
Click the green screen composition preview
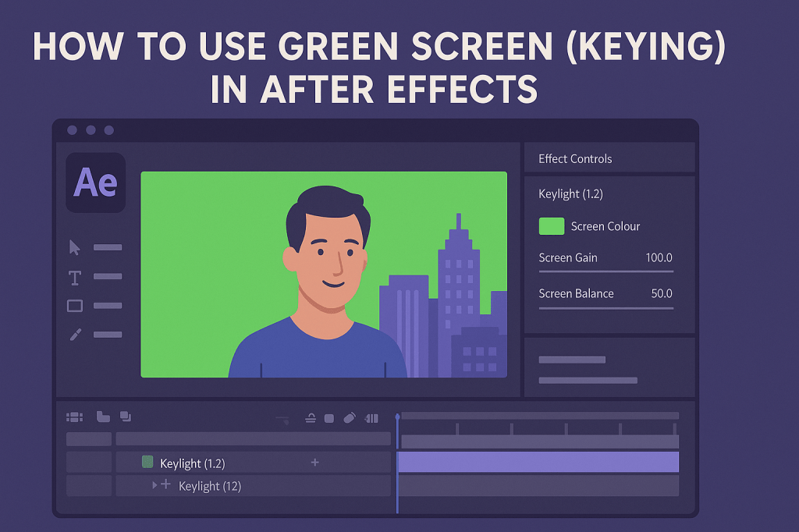click(x=324, y=275)
